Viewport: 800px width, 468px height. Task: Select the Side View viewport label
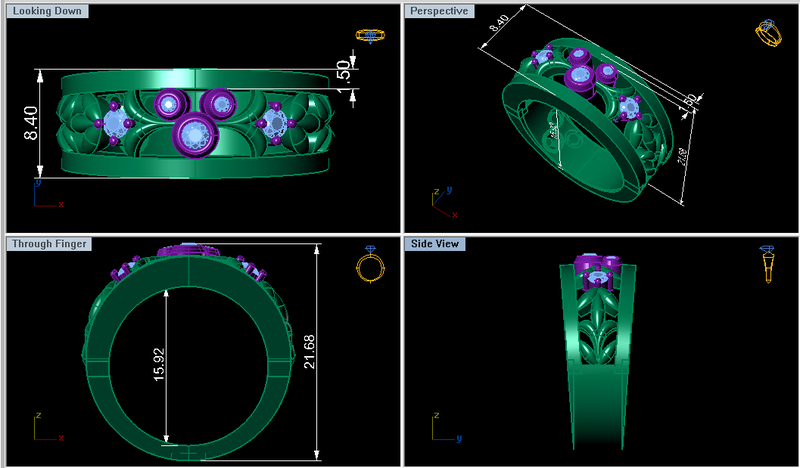point(435,244)
